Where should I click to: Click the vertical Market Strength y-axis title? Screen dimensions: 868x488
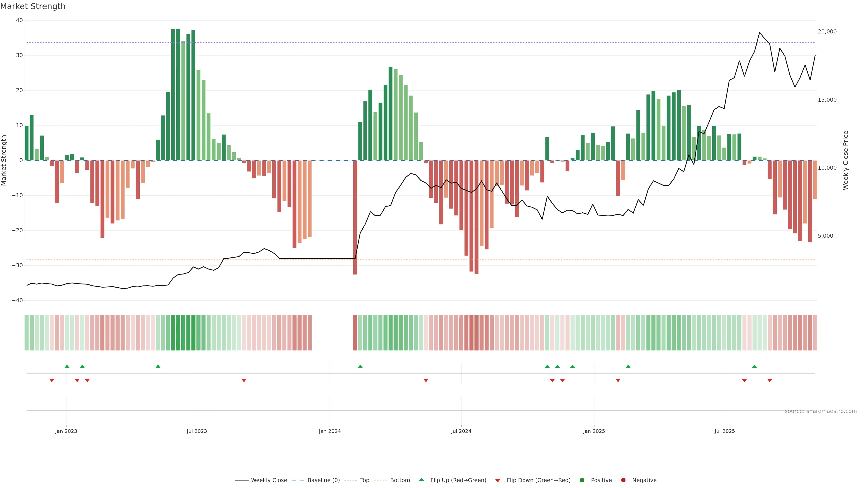click(4, 160)
